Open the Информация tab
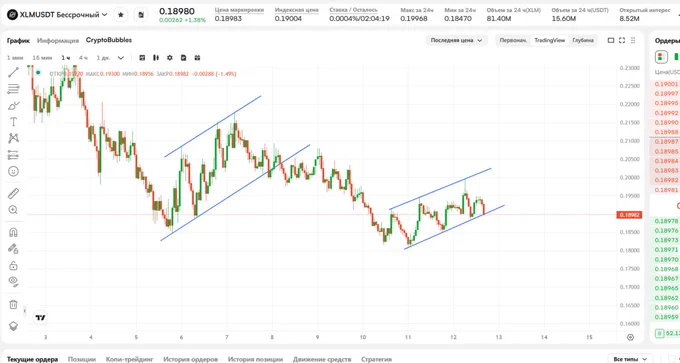680x363 pixels. click(58, 40)
